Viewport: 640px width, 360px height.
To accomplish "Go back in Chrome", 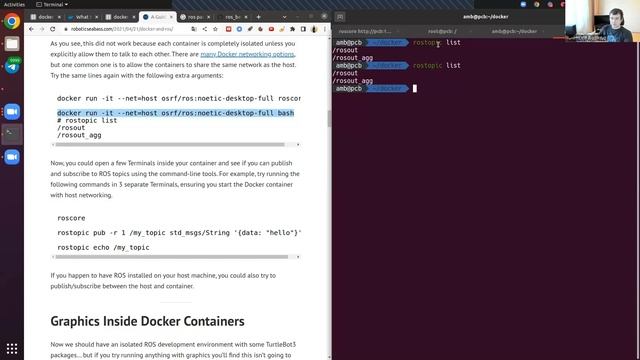I will tap(31, 29).
